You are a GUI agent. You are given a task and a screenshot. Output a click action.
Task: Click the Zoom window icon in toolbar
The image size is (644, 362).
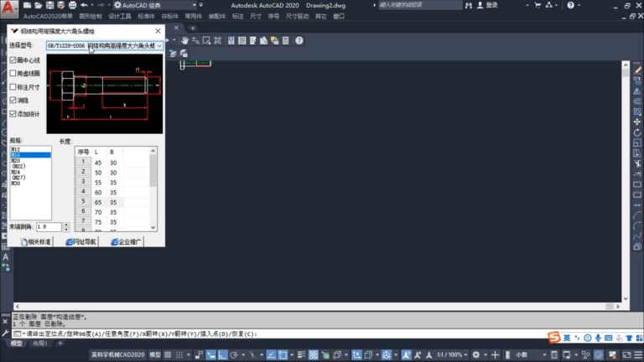click(x=206, y=40)
